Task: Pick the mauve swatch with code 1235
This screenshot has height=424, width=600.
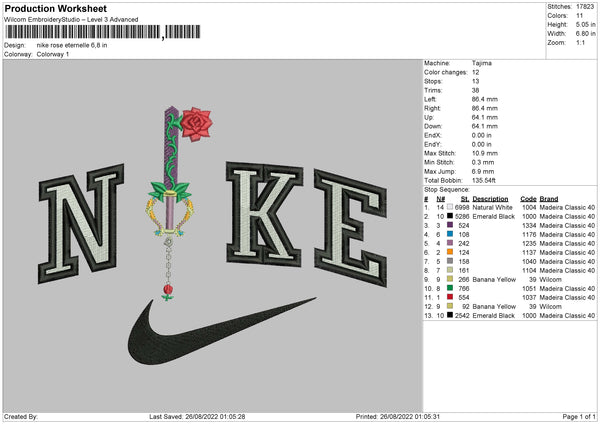Action: coord(450,243)
